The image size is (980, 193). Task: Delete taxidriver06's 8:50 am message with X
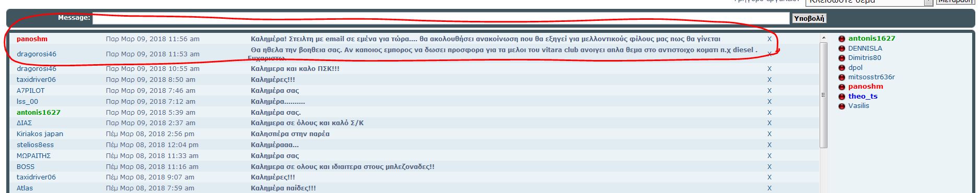[769, 80]
